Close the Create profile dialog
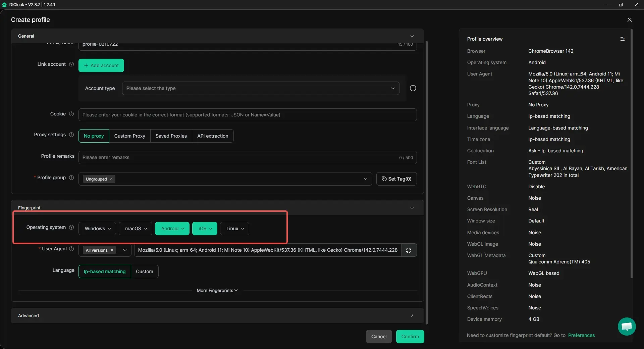644x349 pixels. [x=629, y=20]
